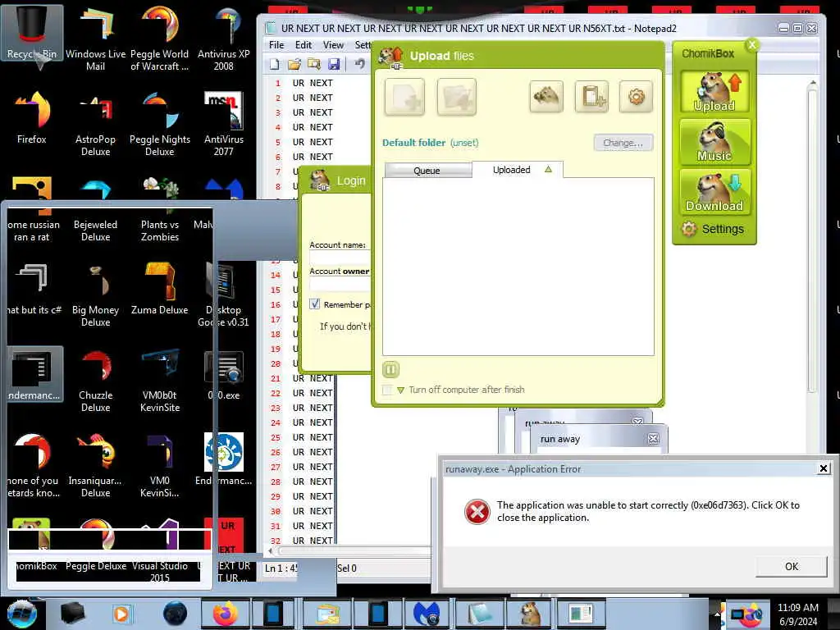Click the add folder icon in Upload files
The image size is (840, 630).
[x=456, y=97]
